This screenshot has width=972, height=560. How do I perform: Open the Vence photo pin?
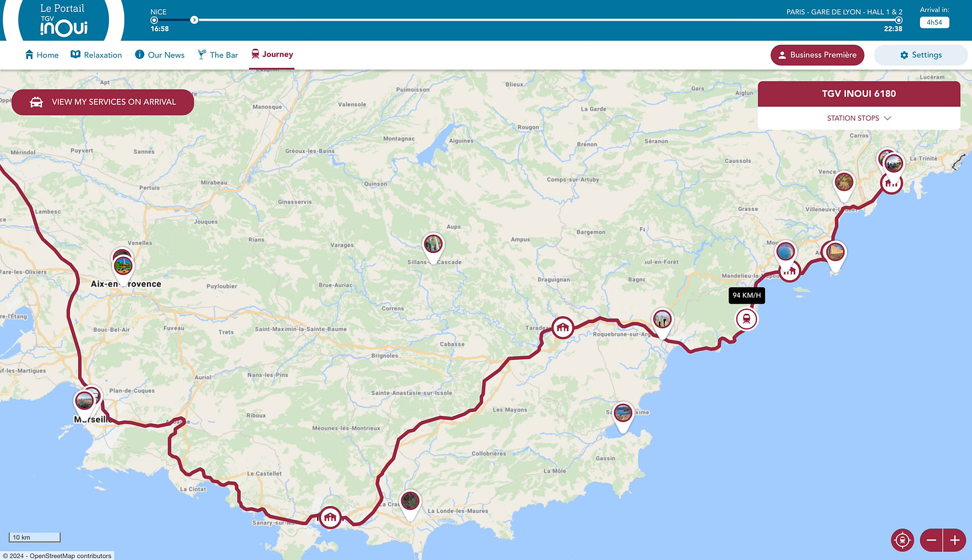click(844, 184)
